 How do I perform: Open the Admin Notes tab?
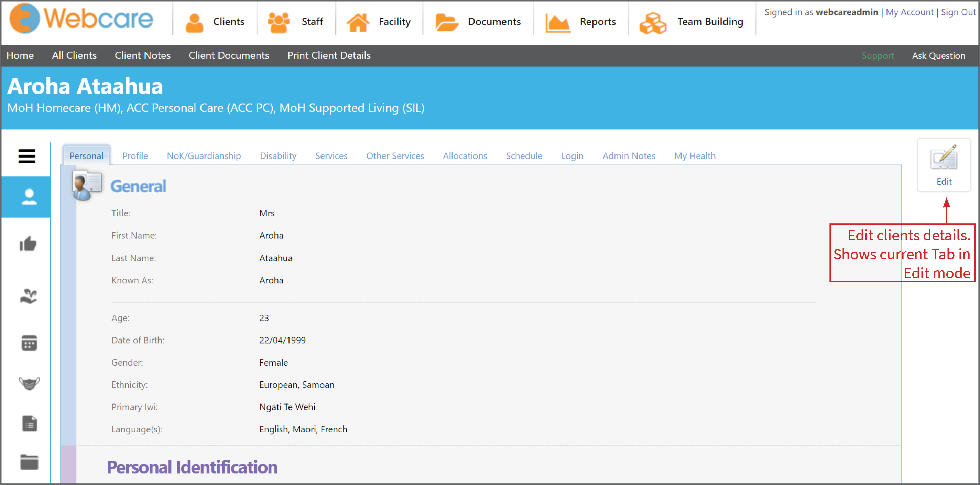[x=629, y=156]
